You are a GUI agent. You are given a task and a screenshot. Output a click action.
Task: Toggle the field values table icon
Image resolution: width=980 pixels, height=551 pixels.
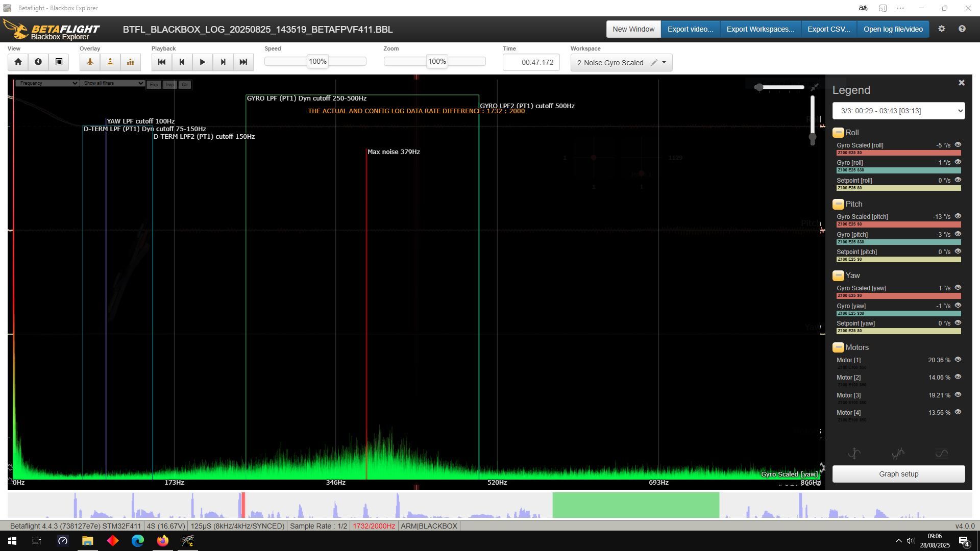click(x=59, y=62)
